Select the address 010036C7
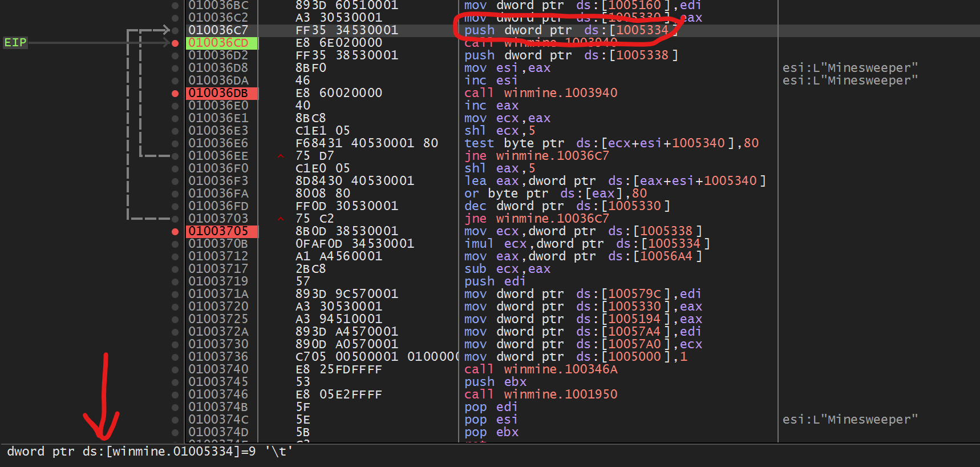 pyautogui.click(x=218, y=30)
